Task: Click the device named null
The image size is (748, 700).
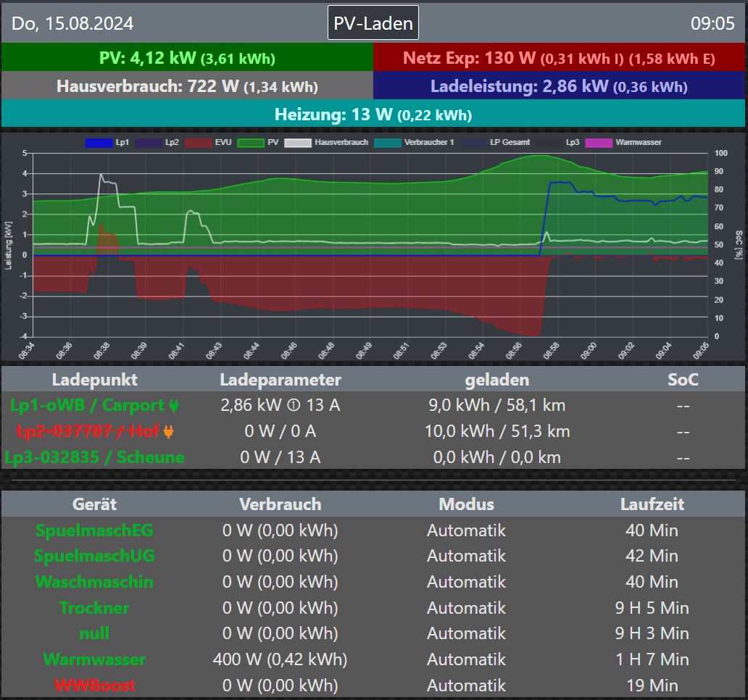Action: pyautogui.click(x=94, y=633)
